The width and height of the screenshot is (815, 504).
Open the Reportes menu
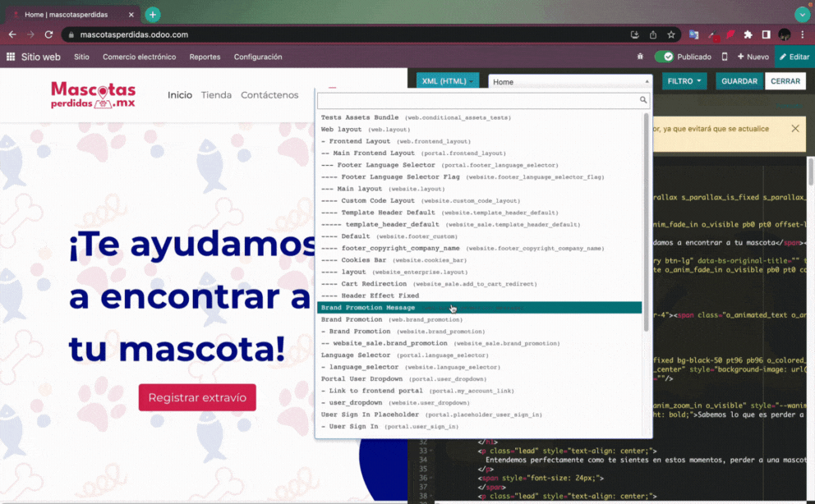click(205, 57)
